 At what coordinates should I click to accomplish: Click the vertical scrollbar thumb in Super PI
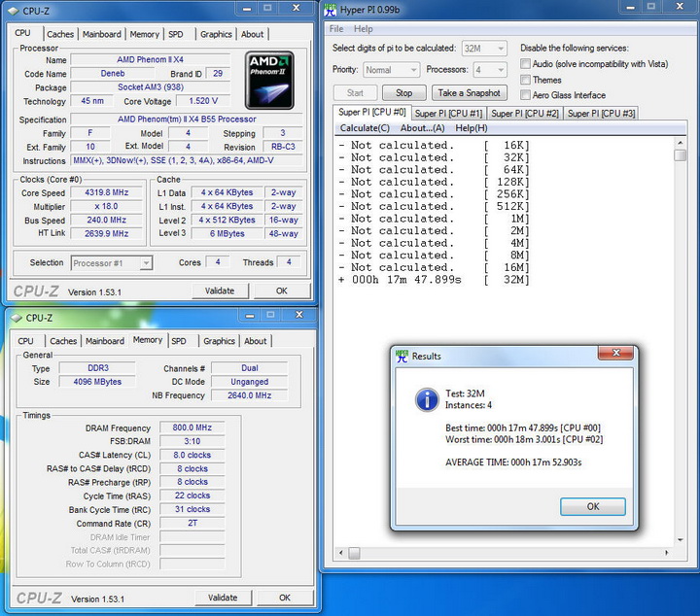680,155
